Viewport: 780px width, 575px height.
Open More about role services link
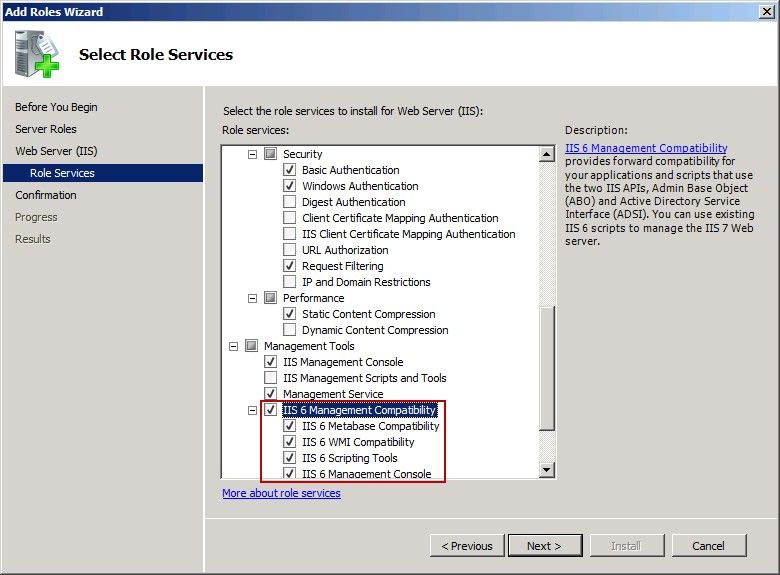coord(282,493)
